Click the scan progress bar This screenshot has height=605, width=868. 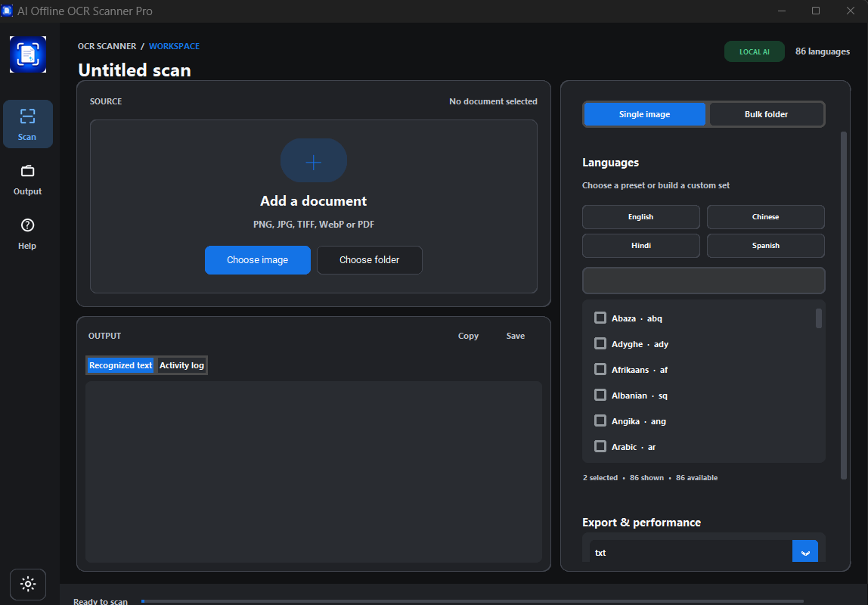473,601
